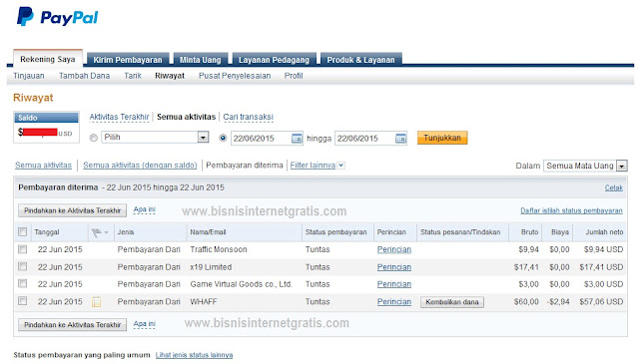Open Perincian for the WHAFF payment
Viewport: 639px width, 364px height.
coord(394,302)
